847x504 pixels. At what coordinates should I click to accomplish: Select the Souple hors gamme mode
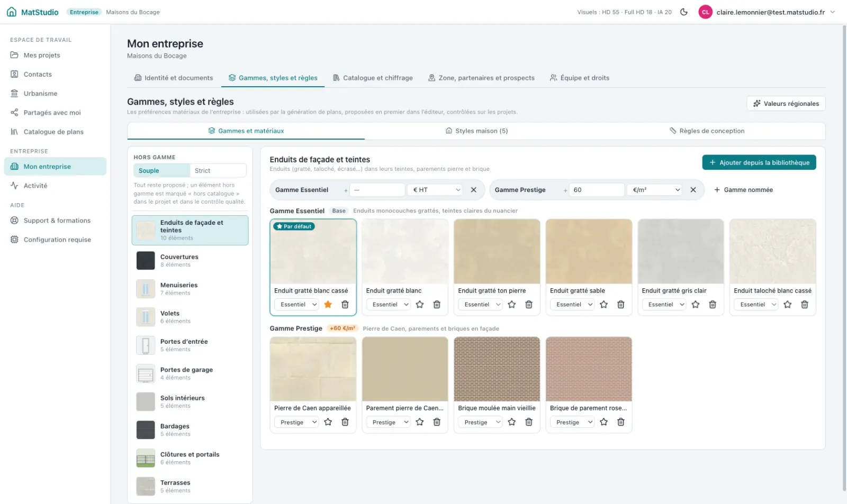(161, 171)
